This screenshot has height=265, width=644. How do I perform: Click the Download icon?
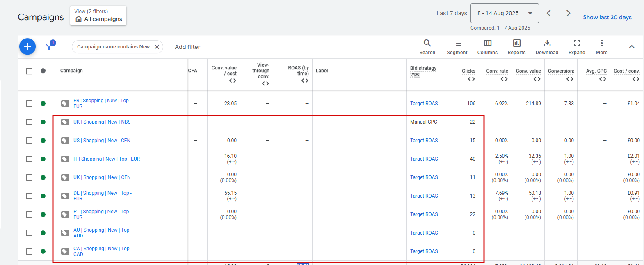click(x=547, y=43)
